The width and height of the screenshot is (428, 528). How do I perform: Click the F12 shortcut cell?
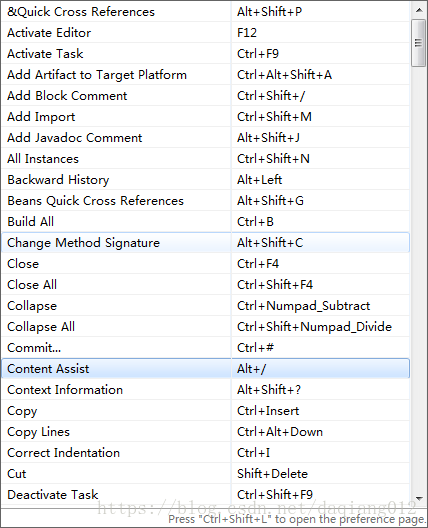pos(321,33)
